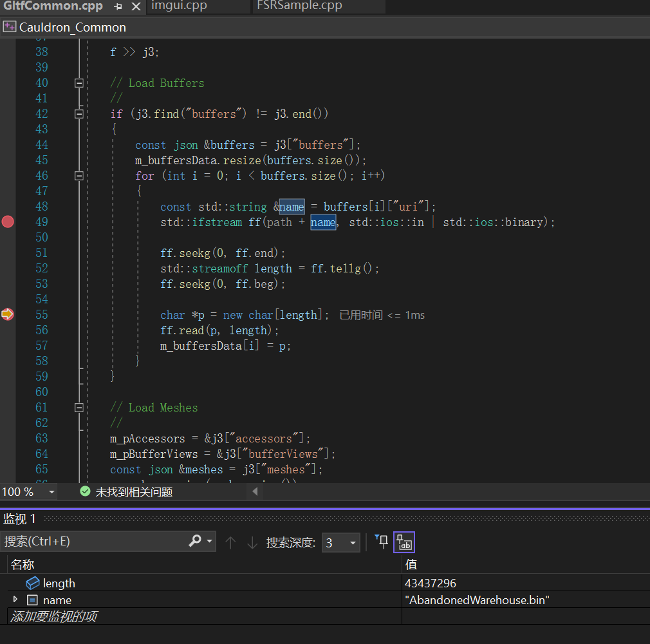Switch to the imgui.cpp tab

pos(181,6)
